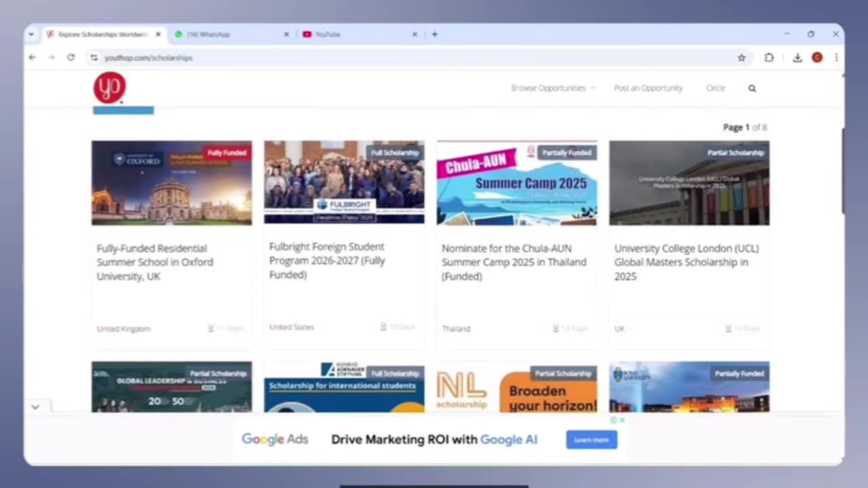Open the tab search dropdown arrow
Viewport: 868px width, 488px height.
pyautogui.click(x=31, y=34)
